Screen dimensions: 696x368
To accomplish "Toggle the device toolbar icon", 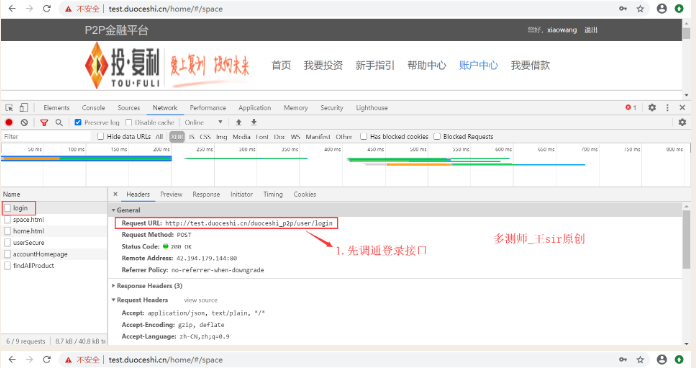I will (x=24, y=107).
